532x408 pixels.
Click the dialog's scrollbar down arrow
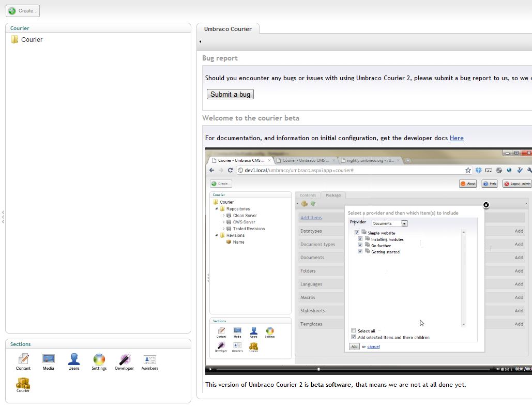coord(463,325)
